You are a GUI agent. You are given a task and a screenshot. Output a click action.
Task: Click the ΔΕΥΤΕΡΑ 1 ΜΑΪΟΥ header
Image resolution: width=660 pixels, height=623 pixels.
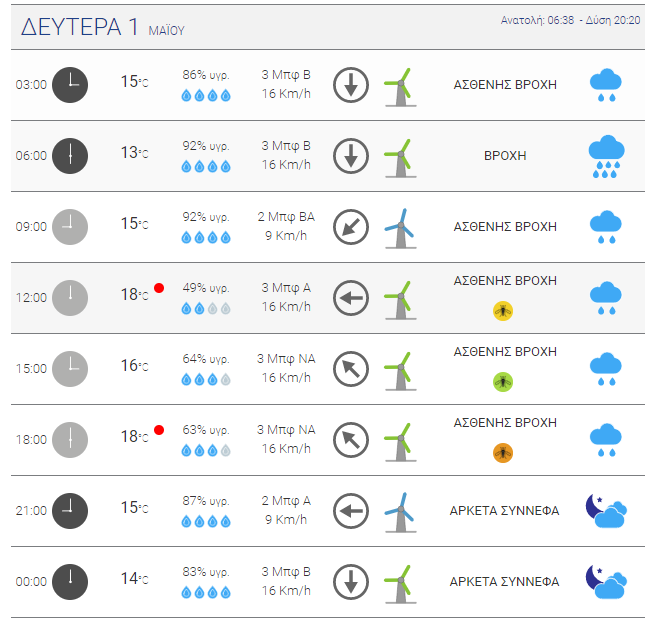(103, 27)
